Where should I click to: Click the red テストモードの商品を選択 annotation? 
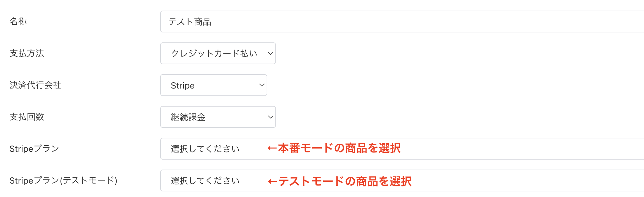coord(340,181)
